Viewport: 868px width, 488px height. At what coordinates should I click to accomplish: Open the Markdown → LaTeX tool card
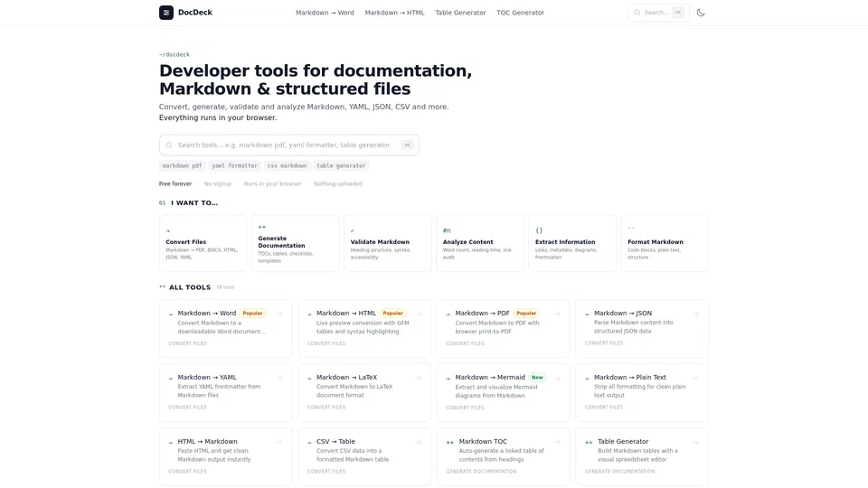(x=364, y=393)
